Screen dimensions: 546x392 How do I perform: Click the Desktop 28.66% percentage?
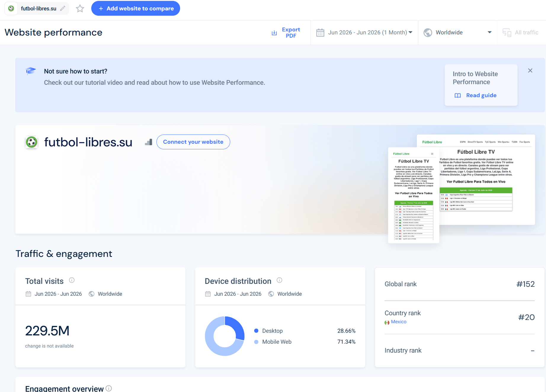[x=346, y=331]
